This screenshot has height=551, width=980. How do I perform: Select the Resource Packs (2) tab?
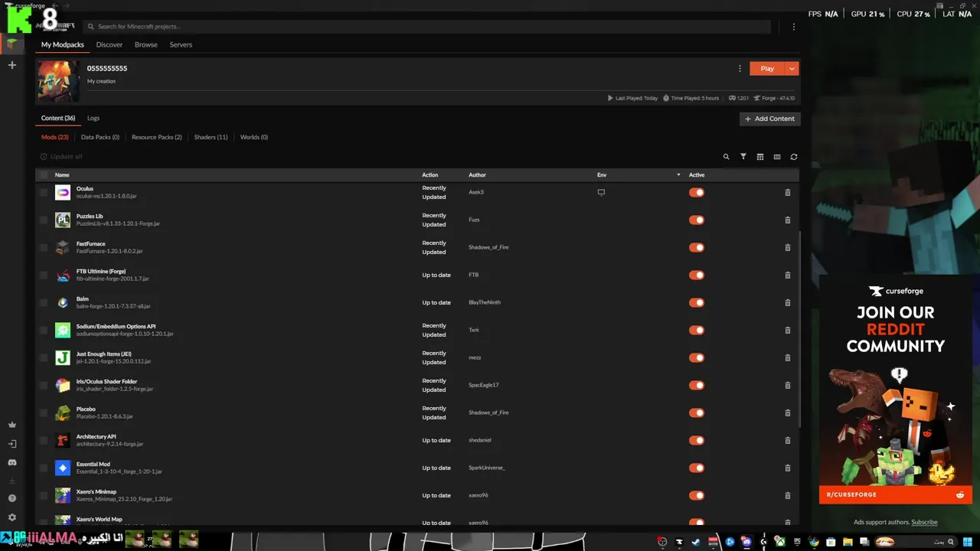pos(157,138)
